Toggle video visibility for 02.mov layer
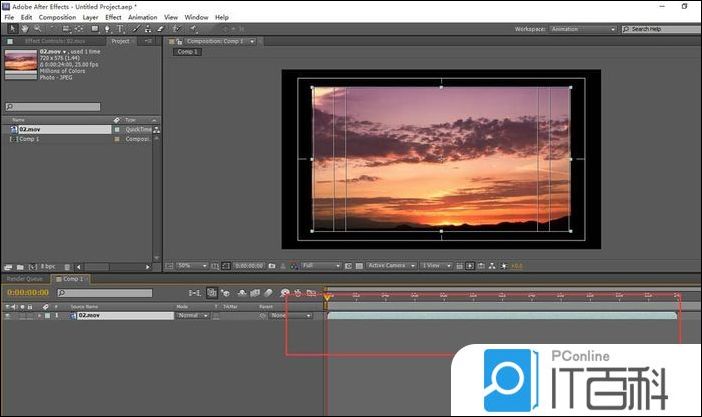The height and width of the screenshot is (417, 702). pyautogui.click(x=8, y=315)
